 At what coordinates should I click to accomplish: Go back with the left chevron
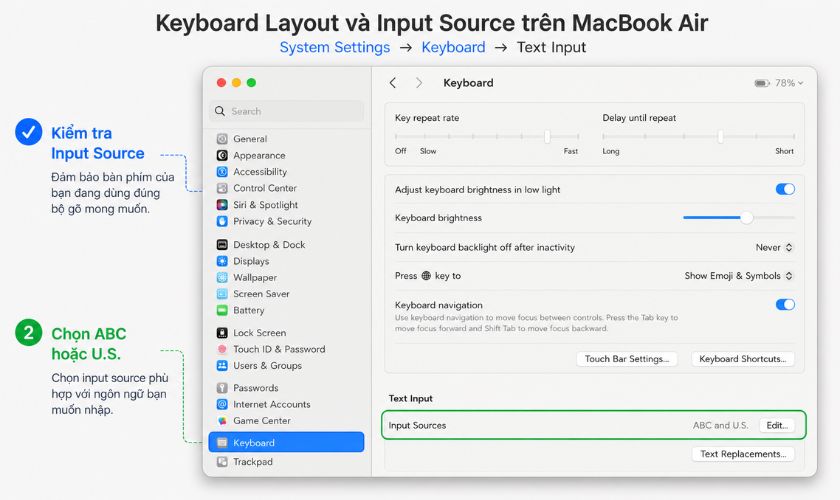(393, 83)
